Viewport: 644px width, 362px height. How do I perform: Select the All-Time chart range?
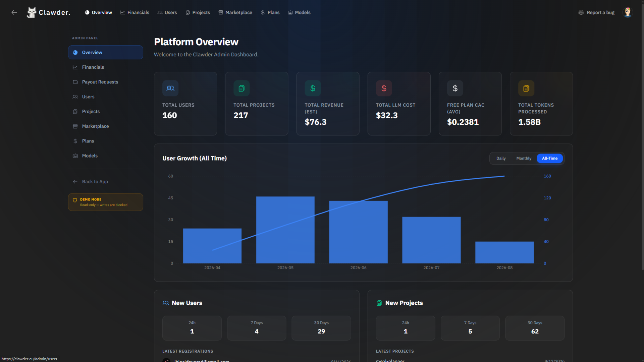coord(550,158)
